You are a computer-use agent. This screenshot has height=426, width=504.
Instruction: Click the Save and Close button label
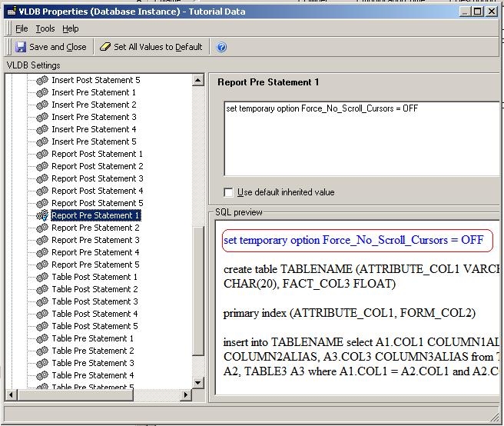click(58, 47)
